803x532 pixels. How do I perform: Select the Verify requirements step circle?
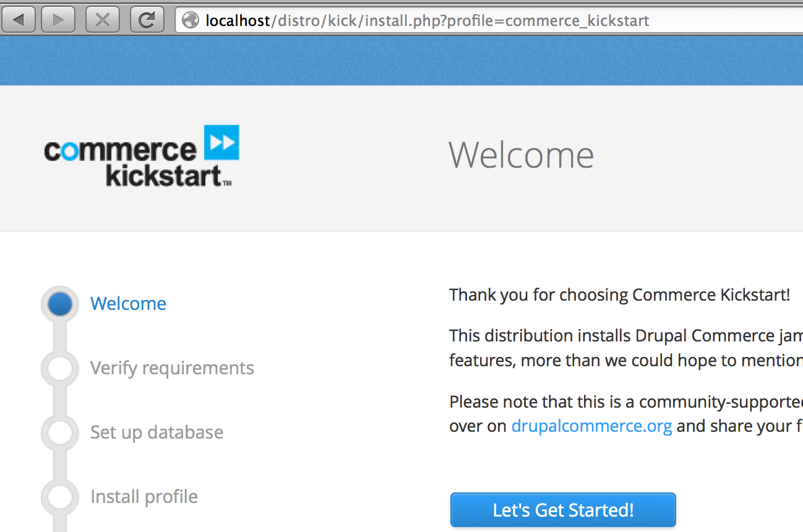[60, 368]
